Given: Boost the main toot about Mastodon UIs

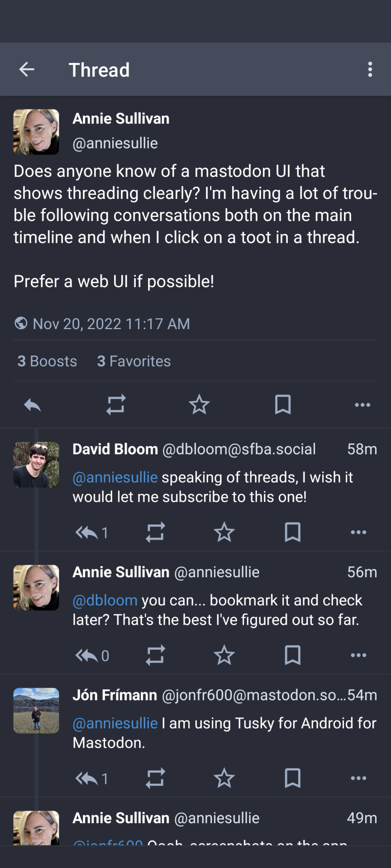Looking at the screenshot, I should point(115,405).
